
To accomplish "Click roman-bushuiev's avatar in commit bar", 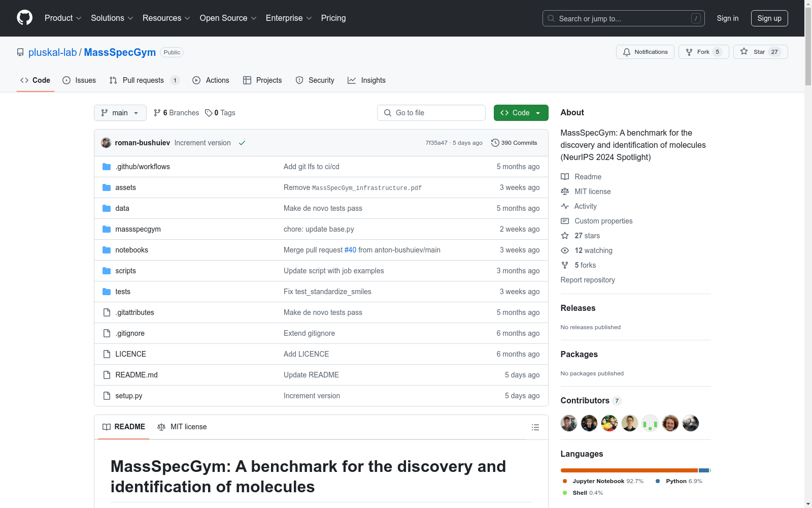I will pos(106,143).
